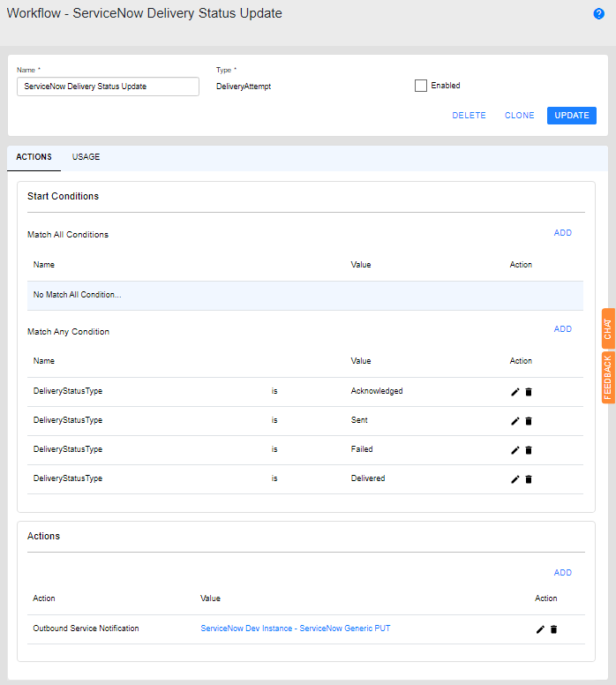Edit the Outbound Service Notification action
Screen dimensions: 616x685
click(x=541, y=629)
